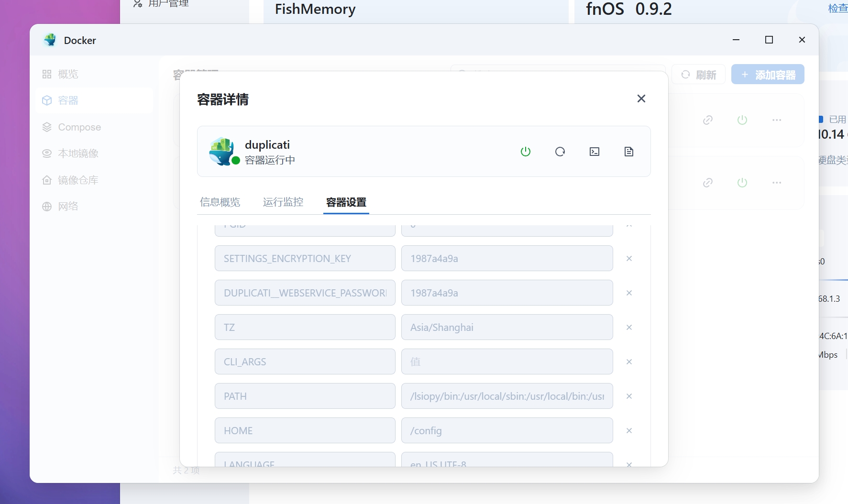848x504 pixels.
Task: Open 概览 in Docker sidebar
Action: tap(94, 74)
